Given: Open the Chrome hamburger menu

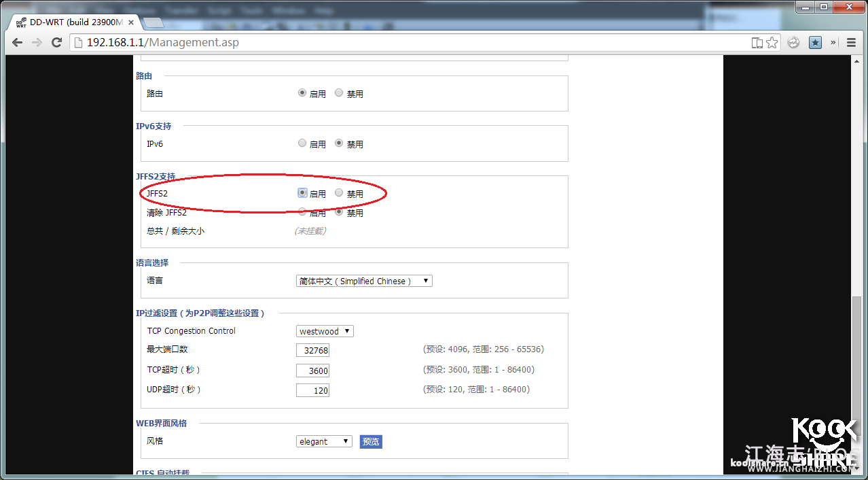Looking at the screenshot, I should tap(851, 42).
